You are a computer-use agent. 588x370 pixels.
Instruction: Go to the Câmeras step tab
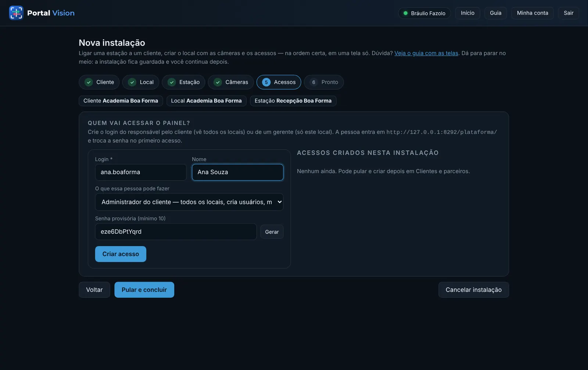click(231, 82)
